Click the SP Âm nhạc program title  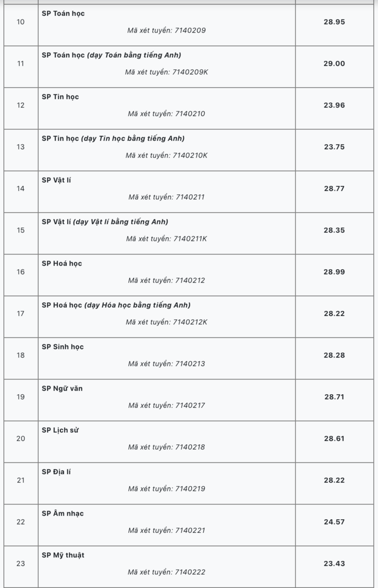[x=62, y=514]
